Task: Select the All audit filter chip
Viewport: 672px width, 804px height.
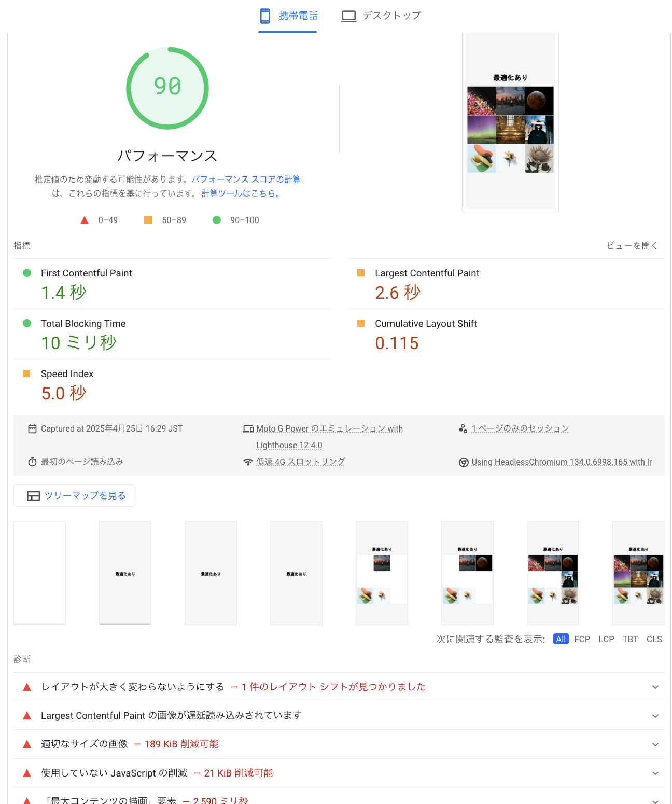Action: [x=561, y=639]
